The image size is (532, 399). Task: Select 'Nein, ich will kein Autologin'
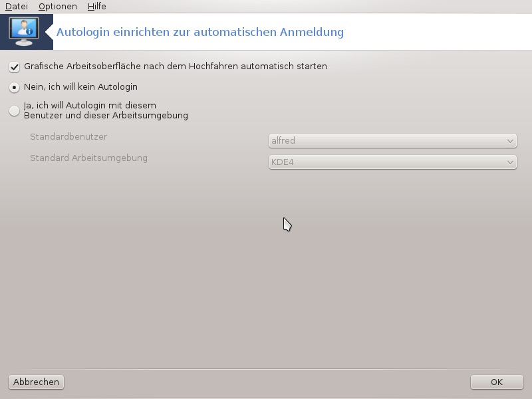(x=14, y=88)
